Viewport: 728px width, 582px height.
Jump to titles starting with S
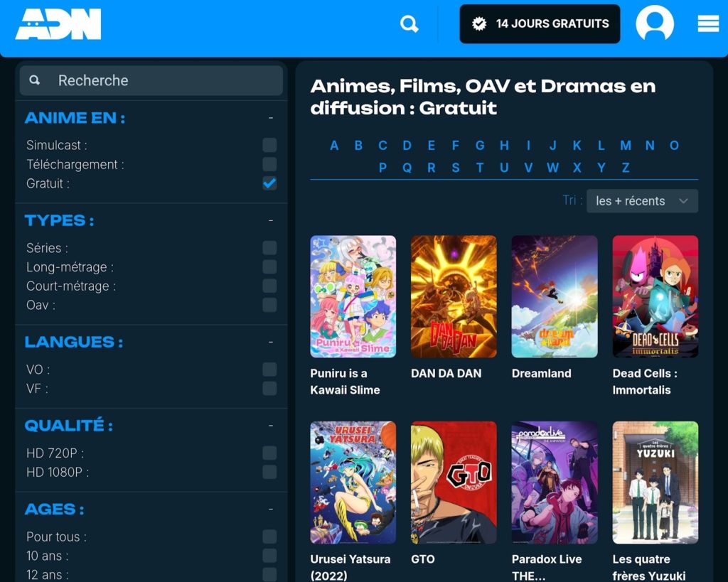[456, 168]
